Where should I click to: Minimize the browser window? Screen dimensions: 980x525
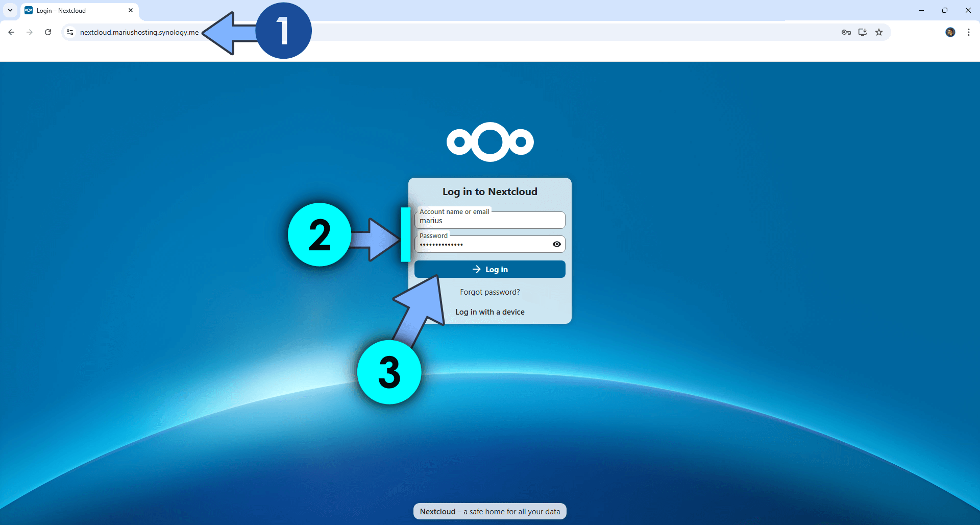[x=921, y=10]
